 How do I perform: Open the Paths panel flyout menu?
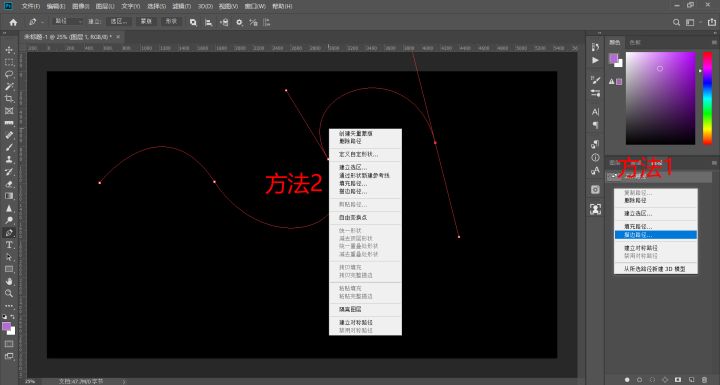tap(714, 163)
